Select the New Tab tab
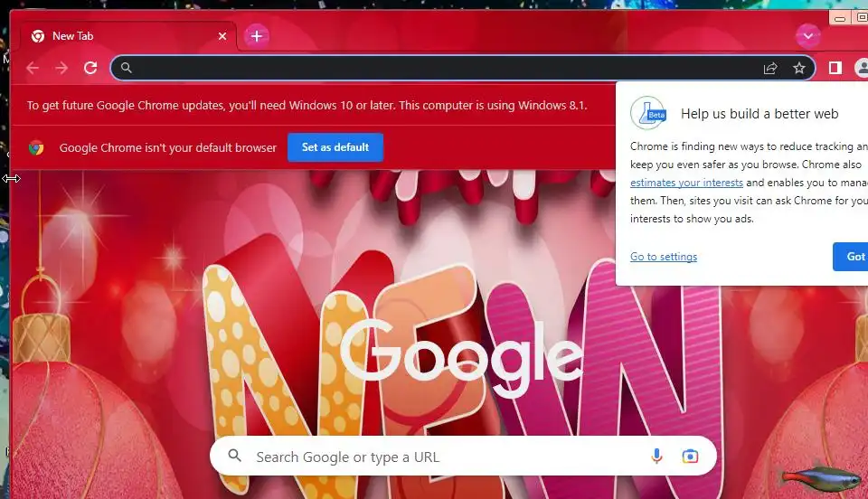This screenshot has width=868, height=499. pyautogui.click(x=128, y=36)
